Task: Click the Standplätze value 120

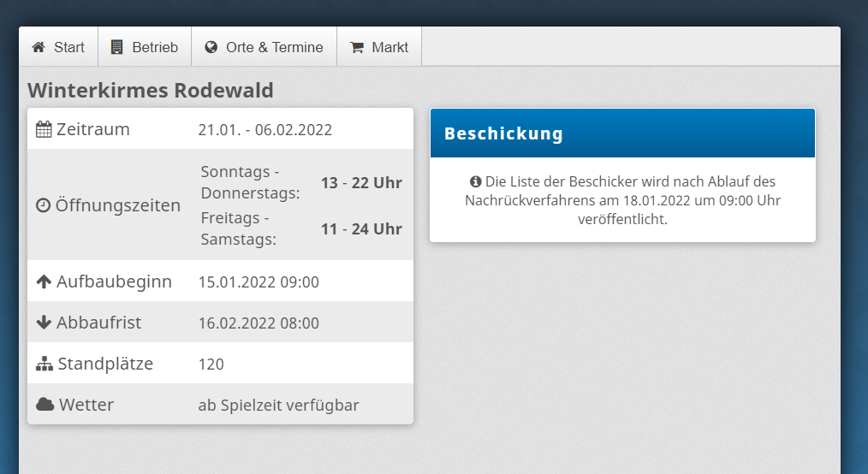Action: [x=211, y=364]
